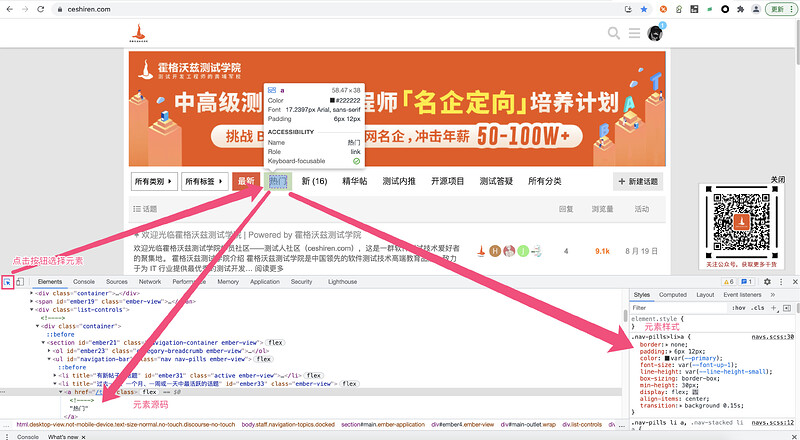
Task: Switch to the Console tab in DevTools
Action: click(84, 282)
